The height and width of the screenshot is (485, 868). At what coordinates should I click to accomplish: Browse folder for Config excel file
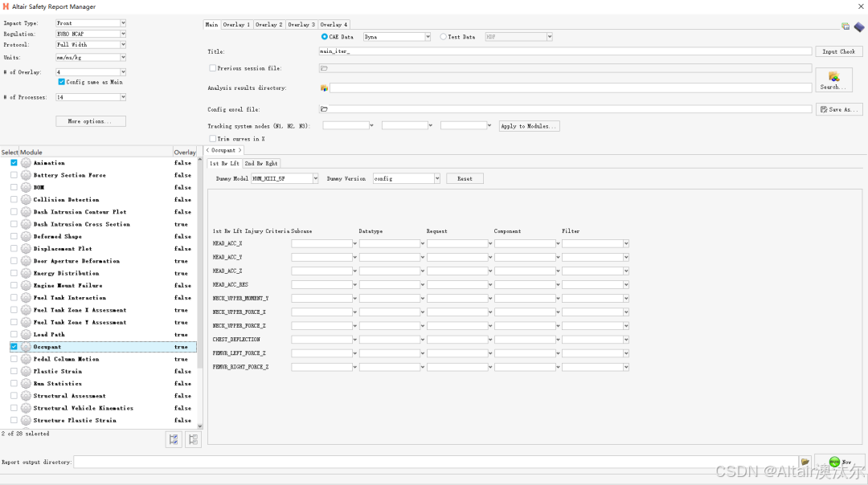point(324,109)
